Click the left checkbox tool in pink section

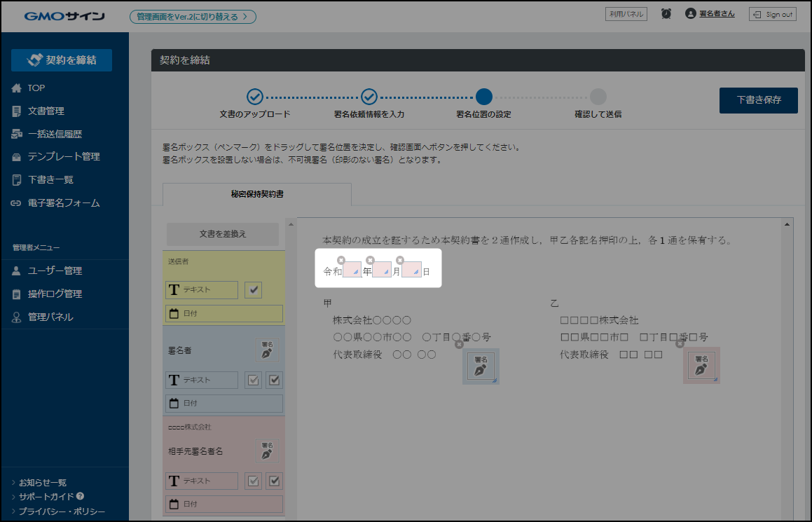pyautogui.click(x=253, y=481)
